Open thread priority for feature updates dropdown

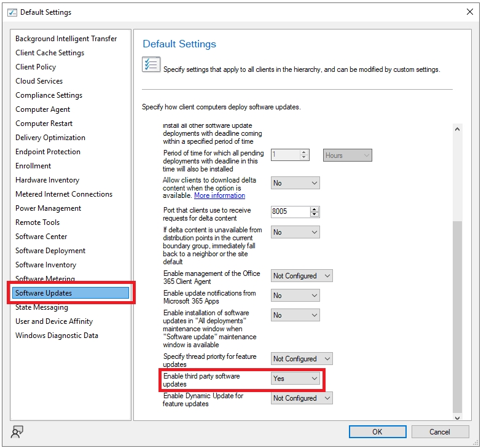[x=302, y=359]
